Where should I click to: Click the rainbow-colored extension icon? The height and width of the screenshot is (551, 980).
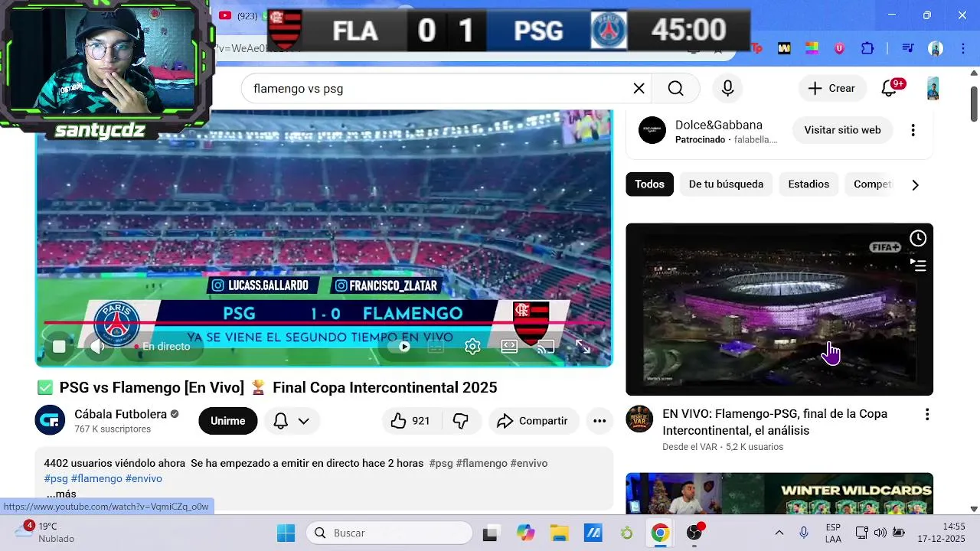812,48
